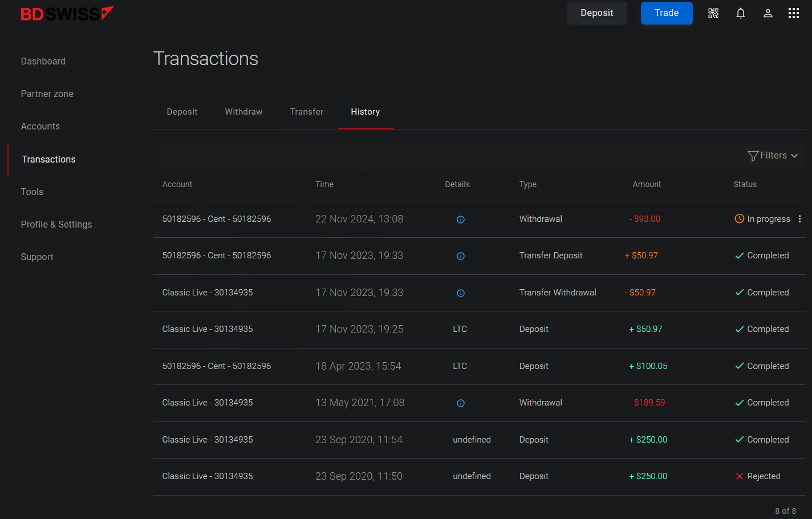Open the QR code icon in header

click(713, 13)
